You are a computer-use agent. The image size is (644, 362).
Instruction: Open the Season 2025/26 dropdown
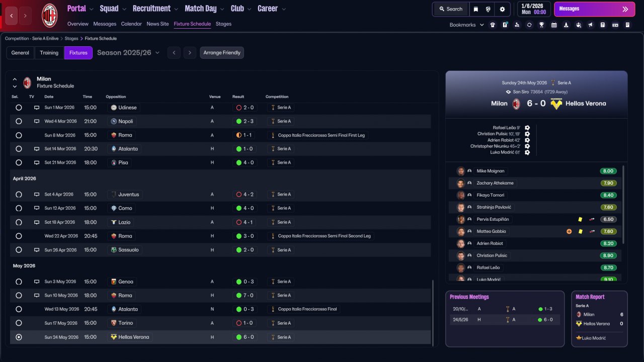click(128, 53)
